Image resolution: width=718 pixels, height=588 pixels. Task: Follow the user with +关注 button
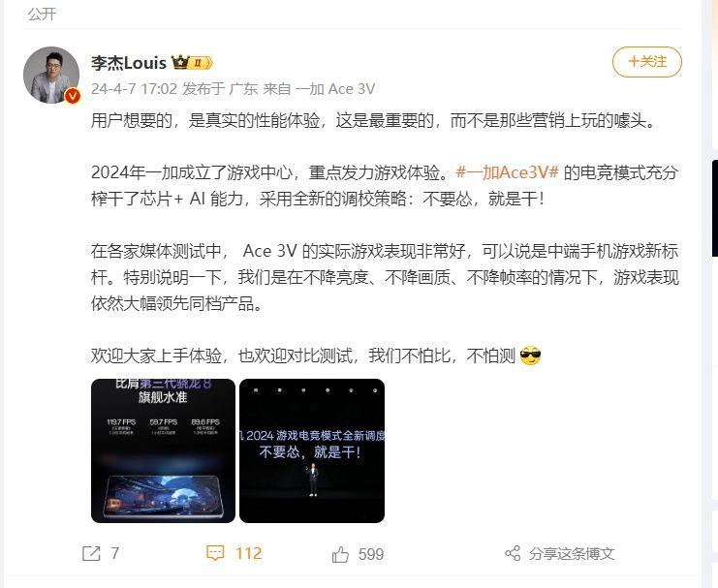(x=647, y=61)
